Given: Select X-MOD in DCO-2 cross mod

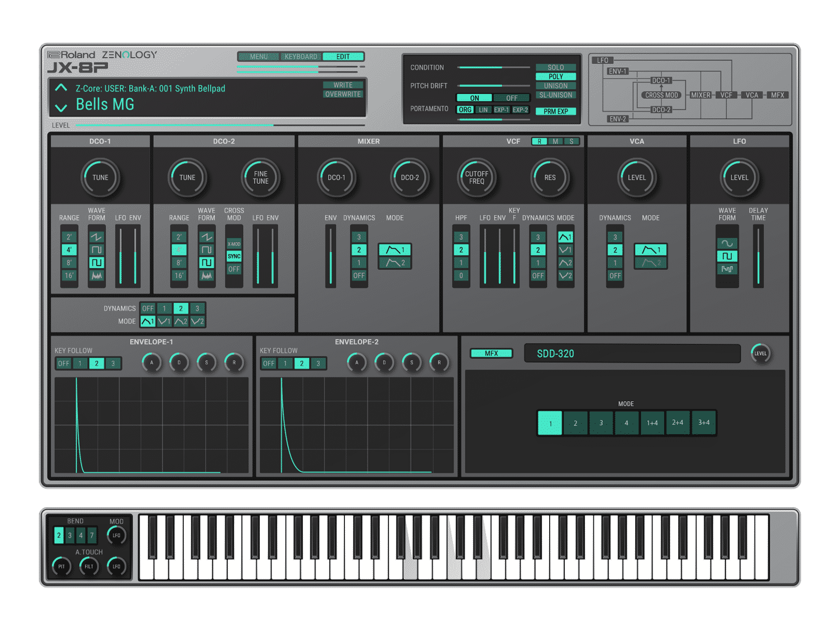Looking at the screenshot, I should pos(234,244).
